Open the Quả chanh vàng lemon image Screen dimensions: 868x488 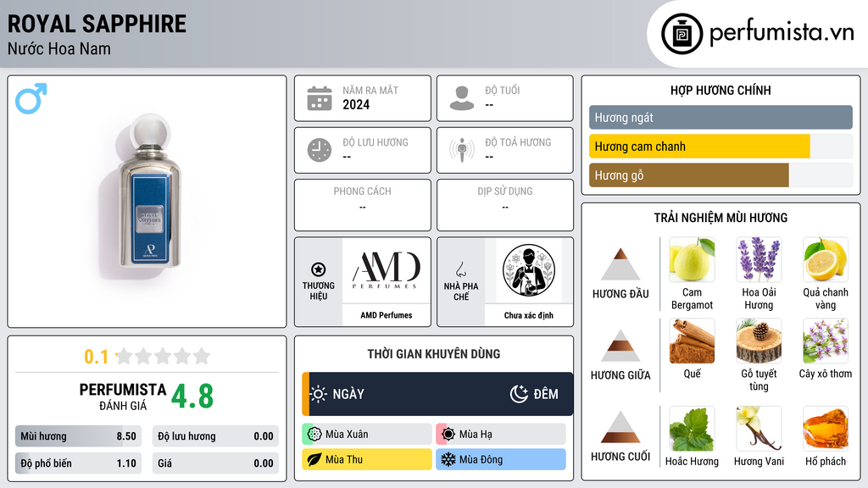coord(826,259)
